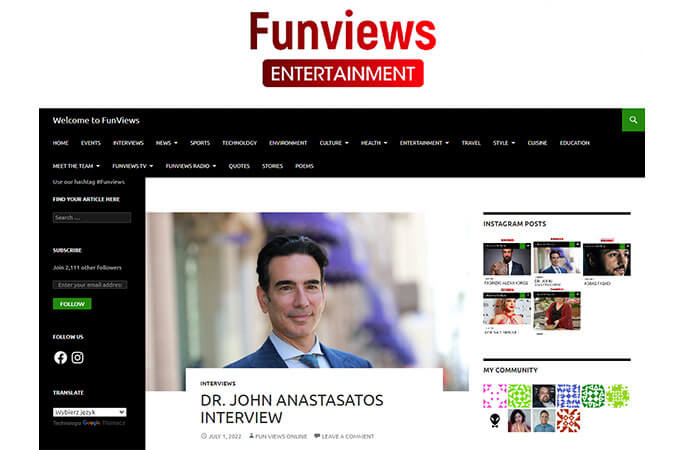Open the Instagram icon under Follow Us
The image size is (700, 450).
78,358
